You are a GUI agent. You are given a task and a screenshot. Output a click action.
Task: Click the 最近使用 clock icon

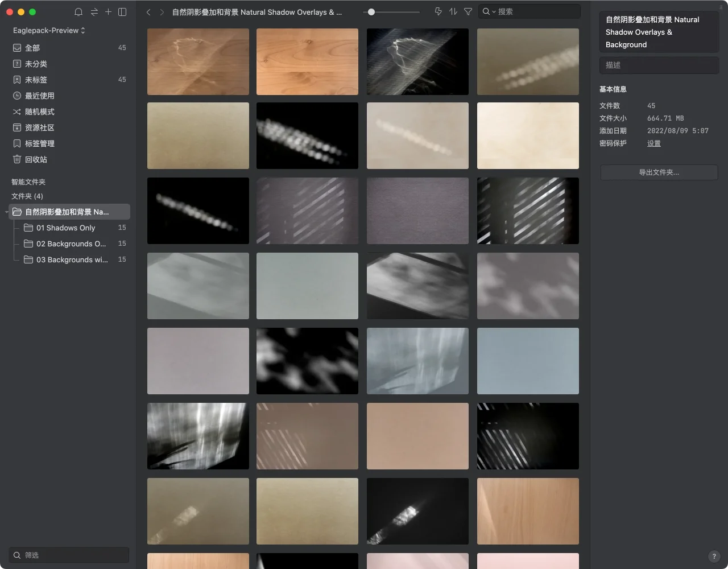click(17, 96)
